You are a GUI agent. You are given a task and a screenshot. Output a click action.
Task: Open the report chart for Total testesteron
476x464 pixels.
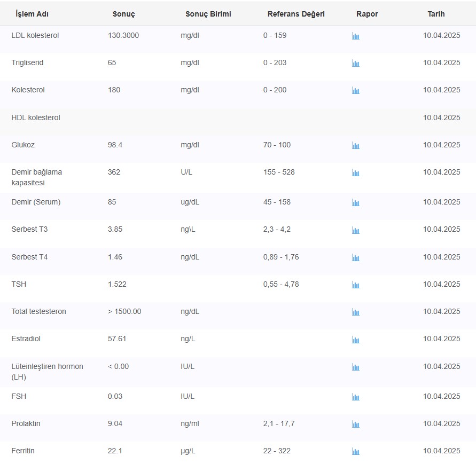pyautogui.click(x=355, y=312)
